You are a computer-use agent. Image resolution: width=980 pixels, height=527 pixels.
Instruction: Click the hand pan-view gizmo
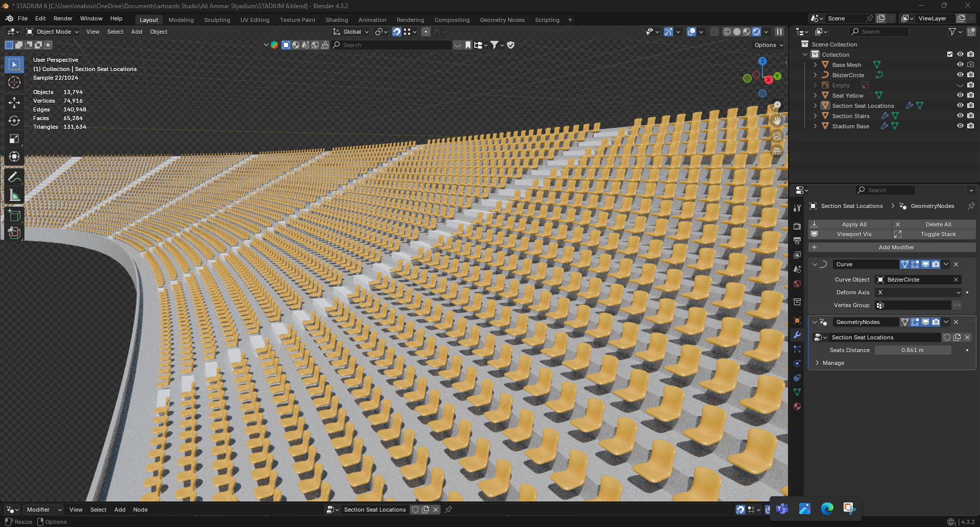(777, 121)
